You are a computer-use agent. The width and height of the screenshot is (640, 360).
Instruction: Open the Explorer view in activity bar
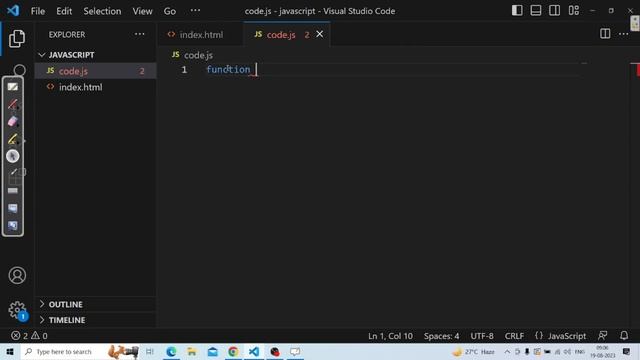point(17,39)
